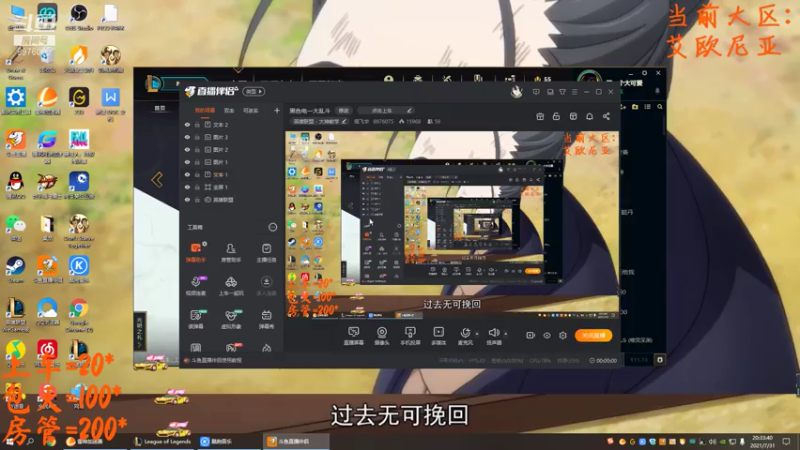This screenshot has height=450, width=800.
Task: Click the mode switch pill beside the logo
Action: pos(254,92)
